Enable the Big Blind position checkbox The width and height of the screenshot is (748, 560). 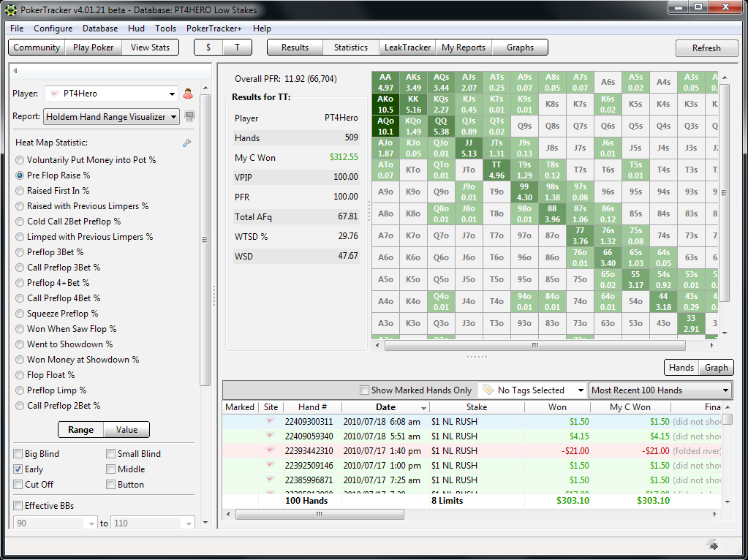click(x=18, y=454)
